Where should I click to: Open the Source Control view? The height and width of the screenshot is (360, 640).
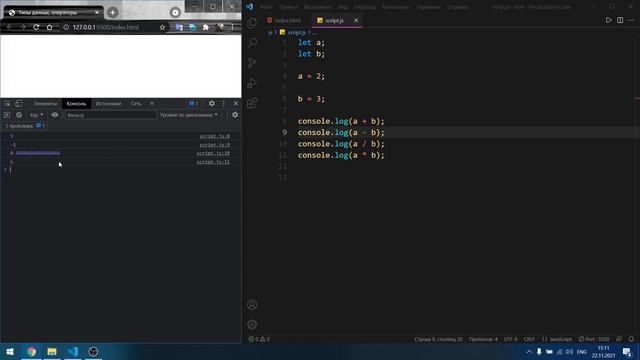pos(252,63)
